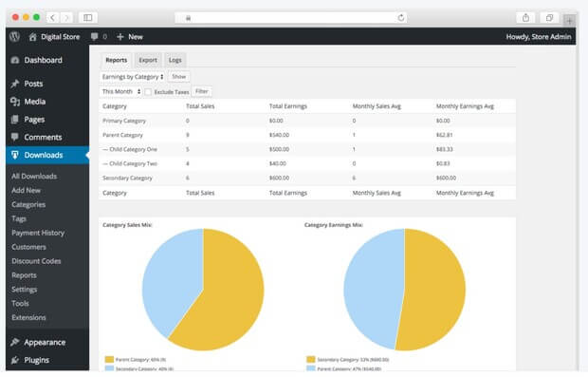Open a new browser tab with plus
588x377 pixels.
pos(569,20)
